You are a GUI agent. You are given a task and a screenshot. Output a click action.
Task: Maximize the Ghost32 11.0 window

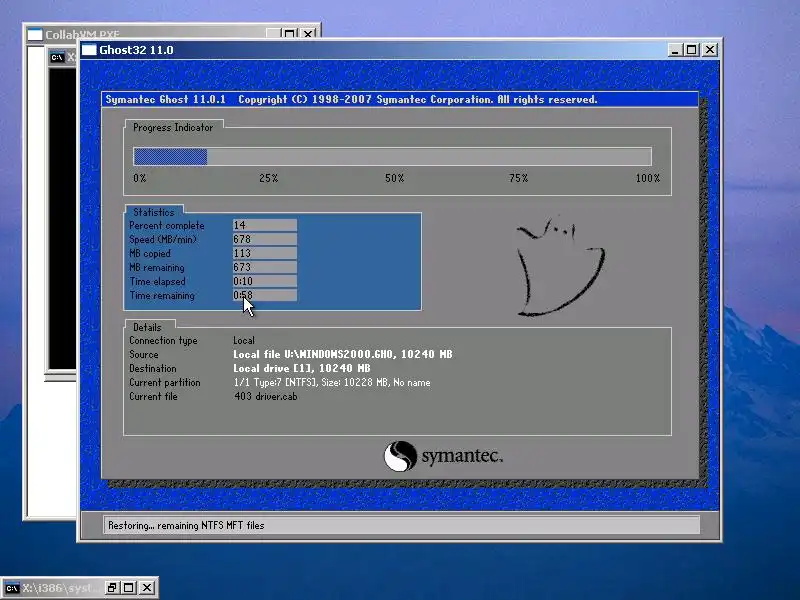click(691, 49)
